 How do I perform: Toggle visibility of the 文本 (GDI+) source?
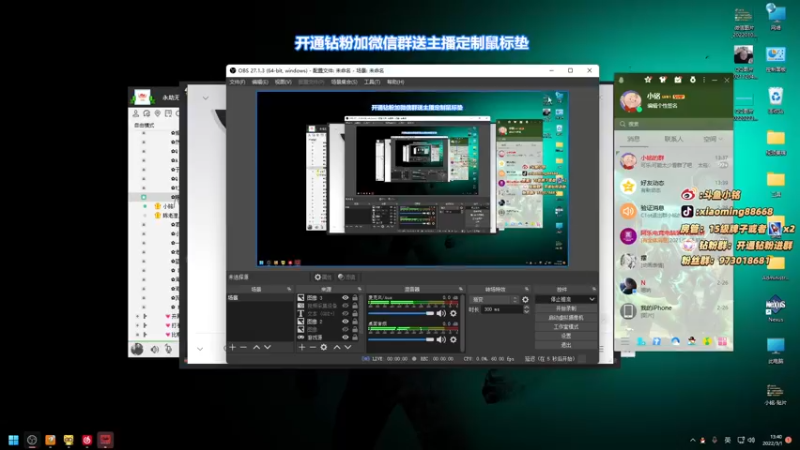pyautogui.click(x=345, y=313)
